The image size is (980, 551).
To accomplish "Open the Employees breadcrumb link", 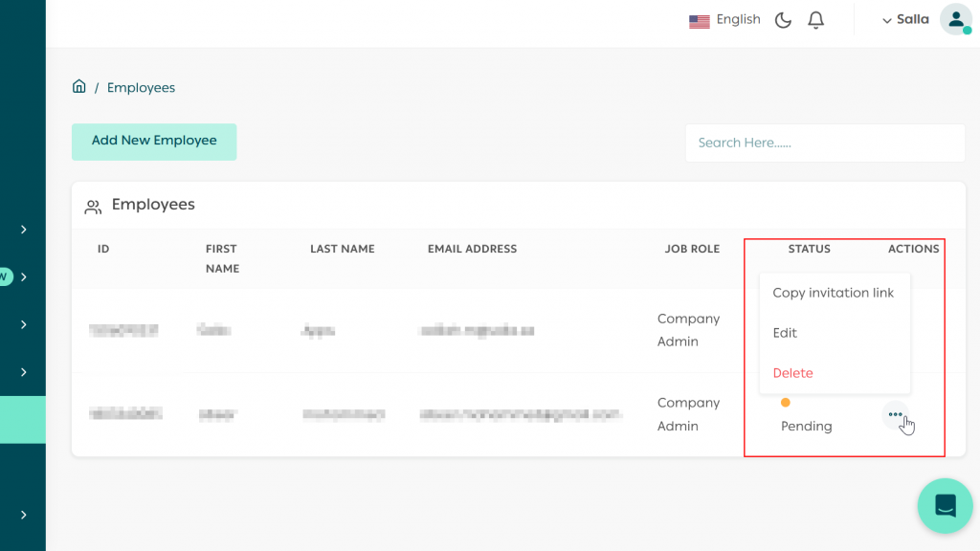I will click(141, 88).
